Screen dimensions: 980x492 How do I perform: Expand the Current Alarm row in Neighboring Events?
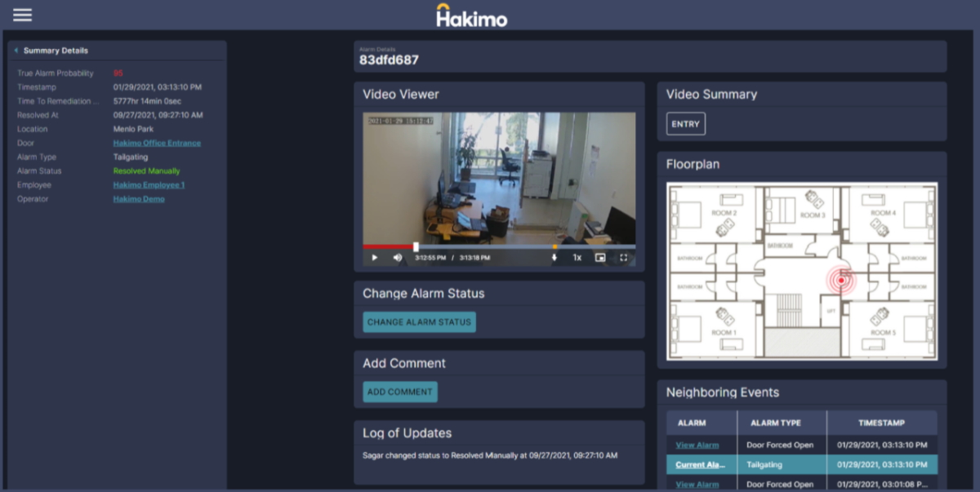(701, 464)
